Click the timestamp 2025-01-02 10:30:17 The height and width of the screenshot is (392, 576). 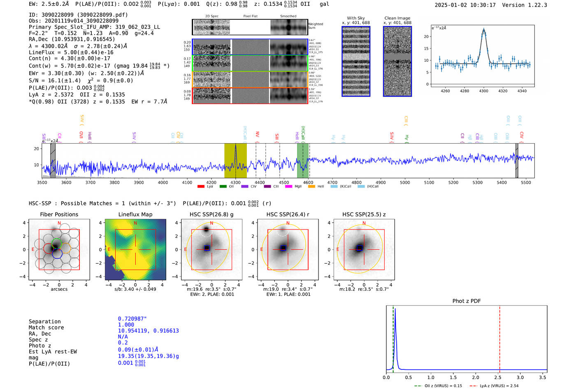point(465,5)
